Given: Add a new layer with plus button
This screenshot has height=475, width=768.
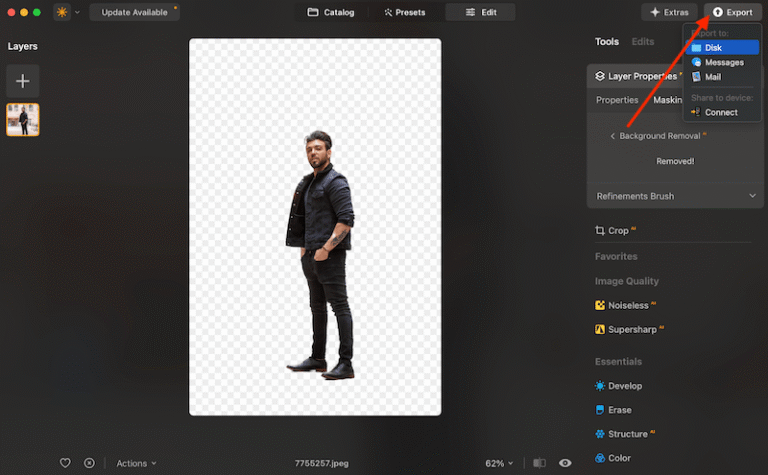Looking at the screenshot, I should (x=23, y=81).
